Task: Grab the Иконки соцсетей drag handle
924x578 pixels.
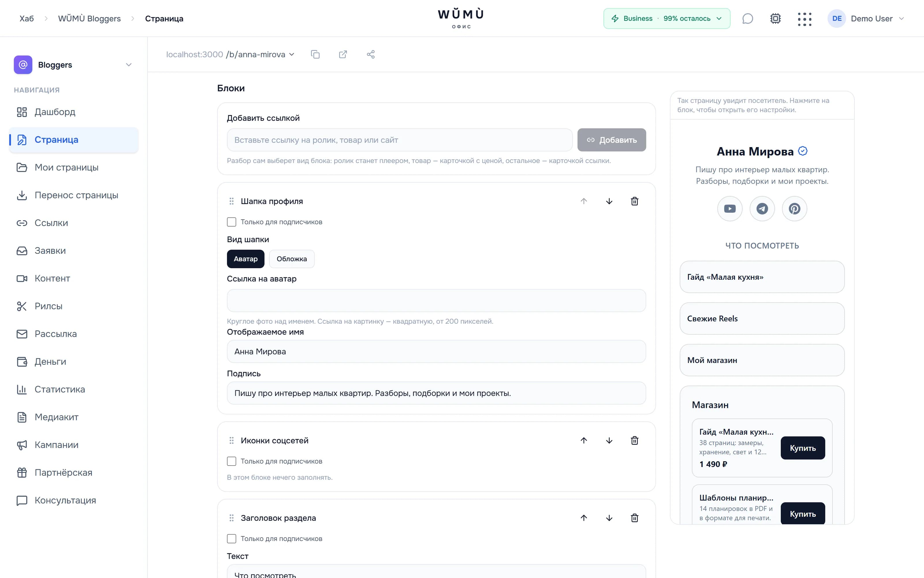Action: [231, 440]
